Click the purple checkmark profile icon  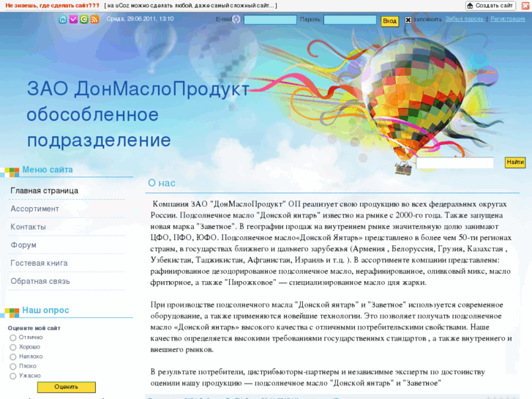click(73, 19)
